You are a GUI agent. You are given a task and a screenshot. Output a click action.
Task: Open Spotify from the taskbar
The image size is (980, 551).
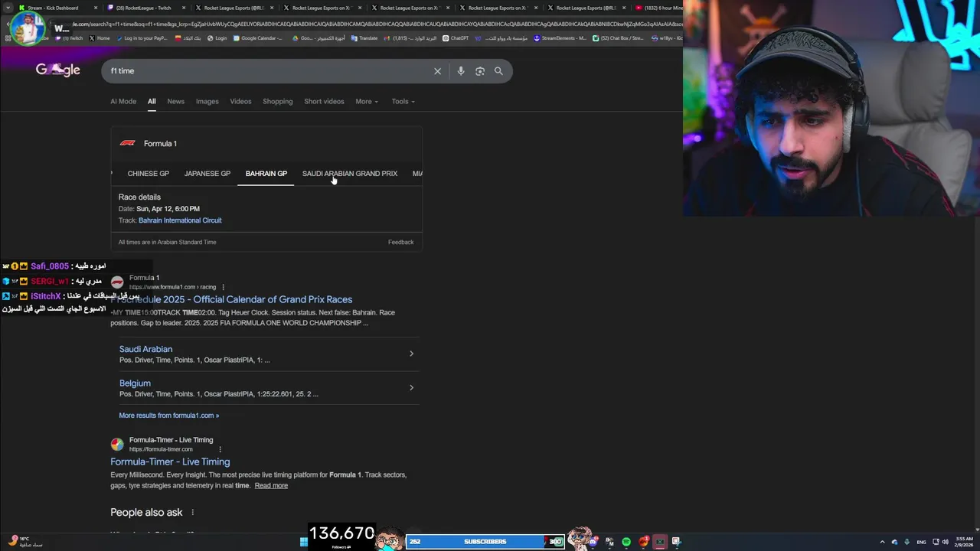coord(626,542)
